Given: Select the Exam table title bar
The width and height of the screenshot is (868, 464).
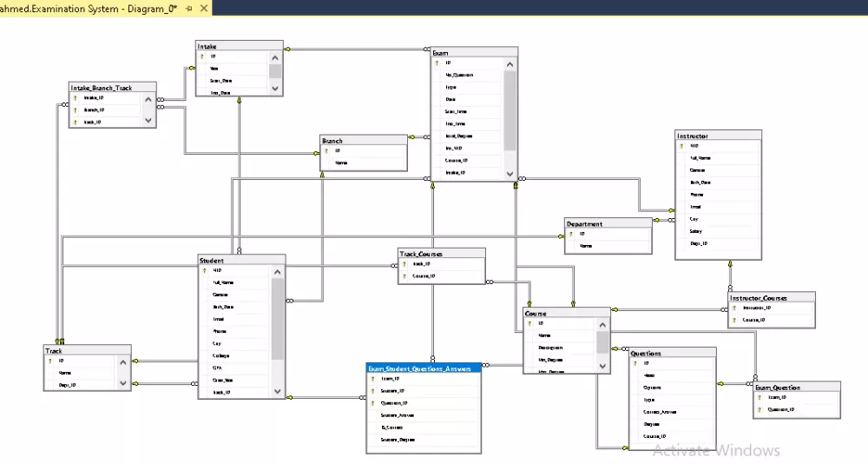Looking at the screenshot, I should click(475, 53).
